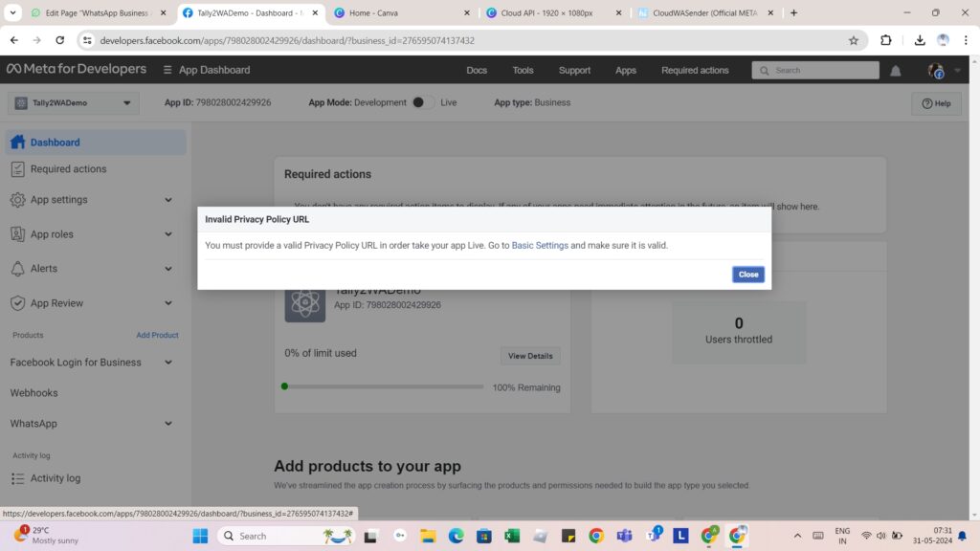This screenshot has width=980, height=551.
Task: Open Activity log in the sidebar
Action: tap(55, 478)
